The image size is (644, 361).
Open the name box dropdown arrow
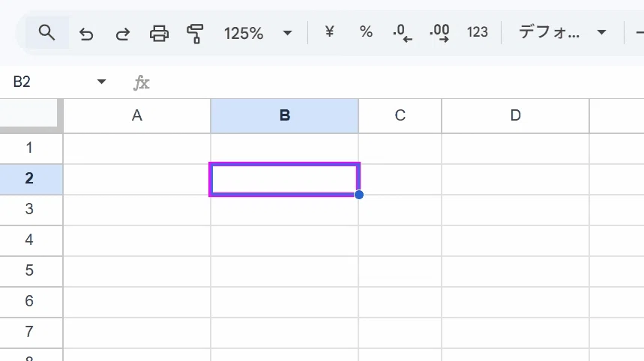pyautogui.click(x=101, y=82)
